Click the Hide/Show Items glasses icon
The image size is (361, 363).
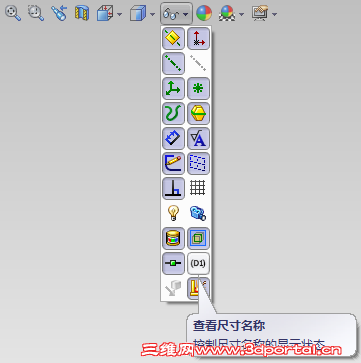(x=171, y=14)
